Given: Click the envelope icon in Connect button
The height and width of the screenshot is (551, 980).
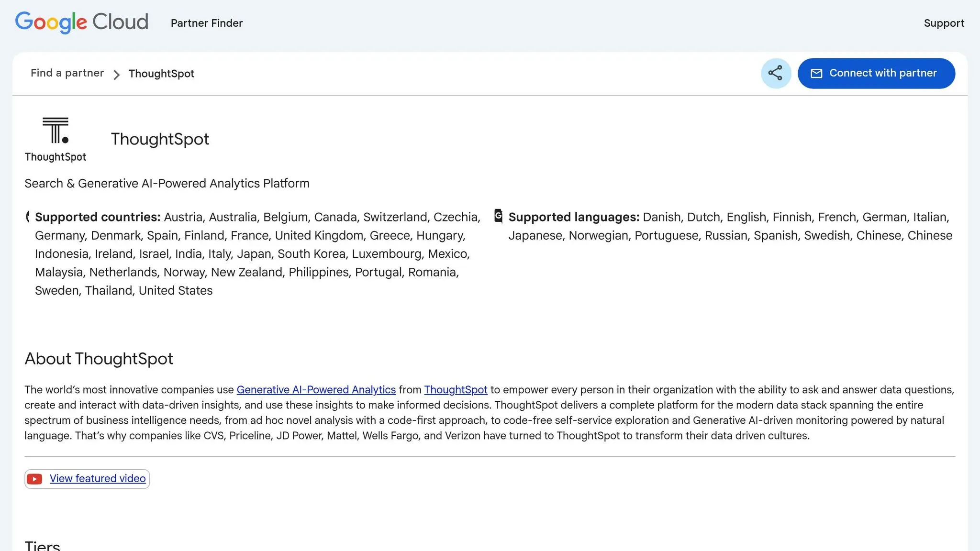Looking at the screenshot, I should pyautogui.click(x=816, y=73).
